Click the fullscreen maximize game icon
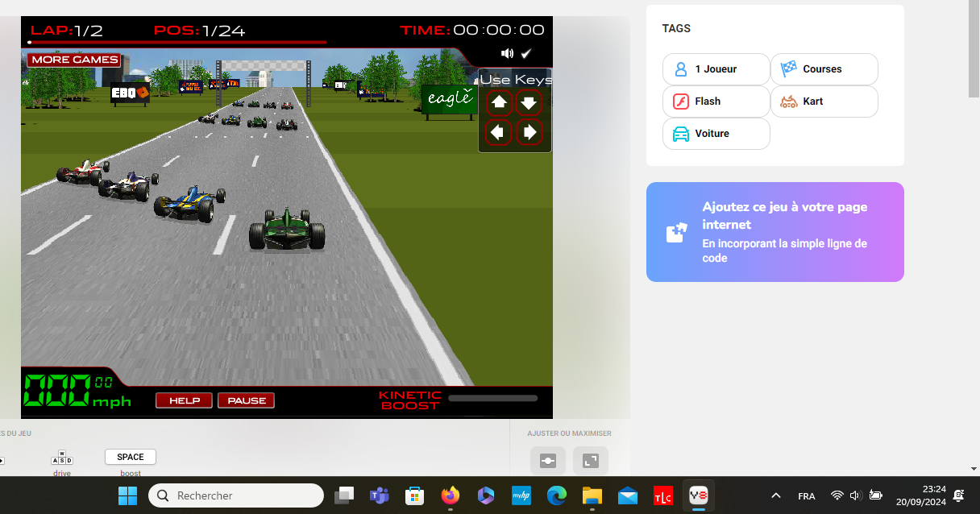This screenshot has height=514, width=980. coord(591,461)
